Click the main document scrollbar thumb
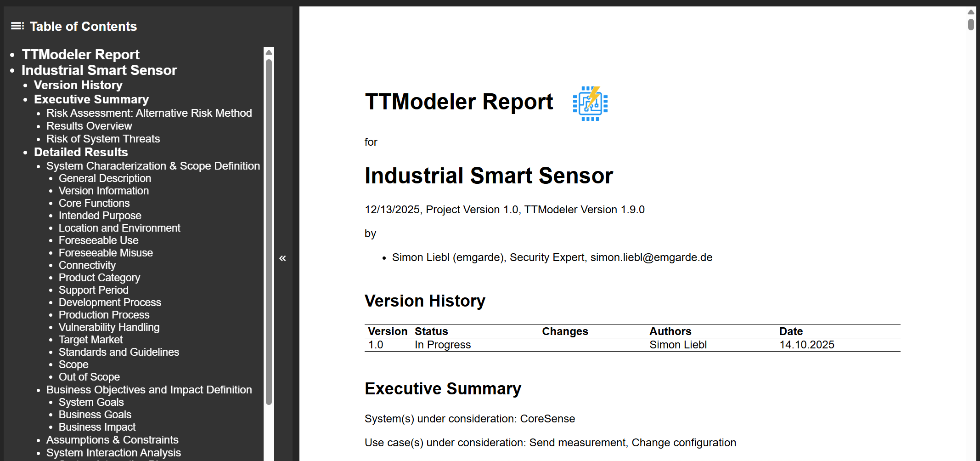 [x=971, y=24]
